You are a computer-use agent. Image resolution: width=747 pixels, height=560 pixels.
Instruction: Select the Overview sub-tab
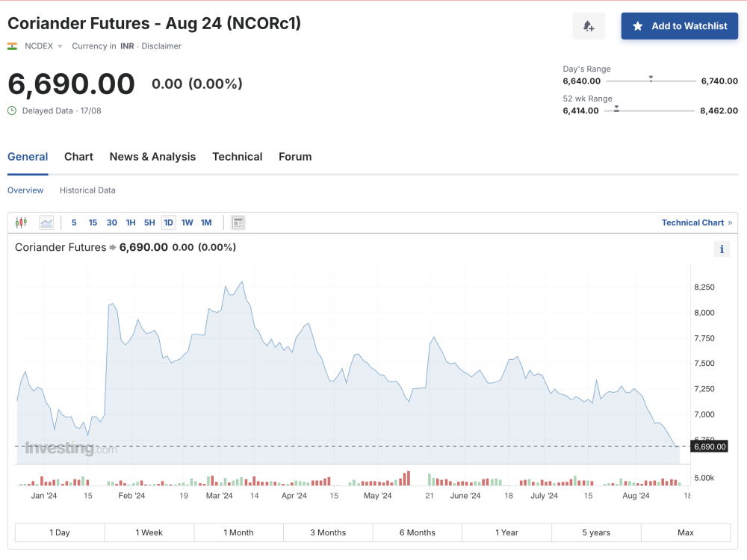click(x=25, y=190)
